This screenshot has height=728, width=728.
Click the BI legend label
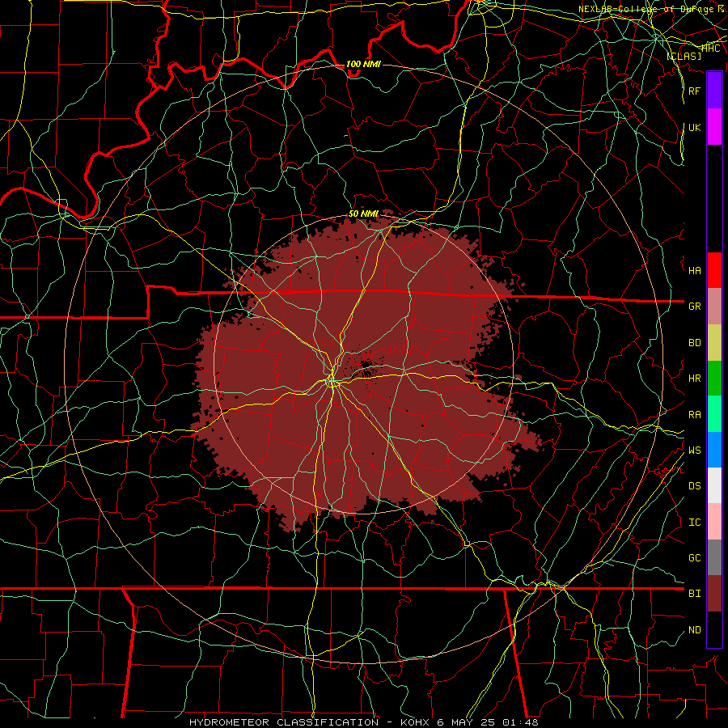coord(694,594)
